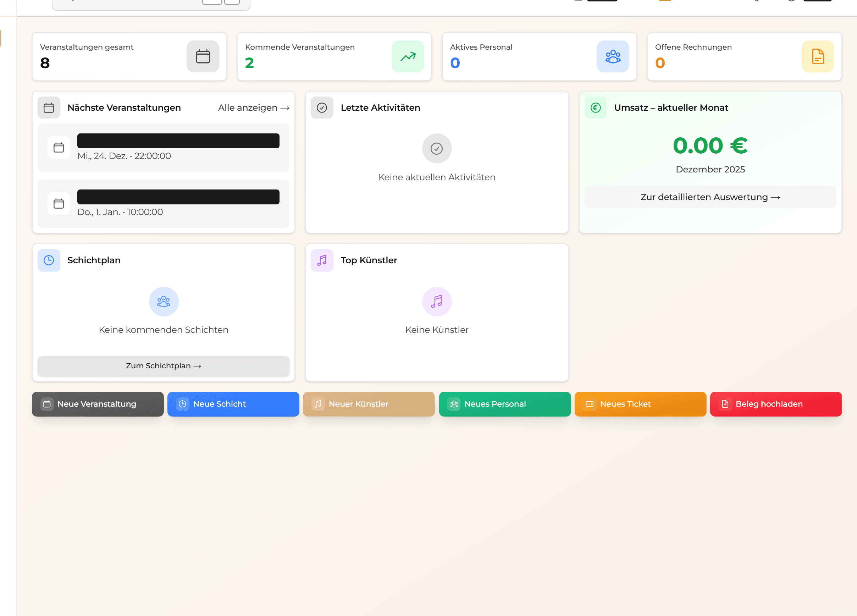857x616 pixels.
Task: Open the event on Do., 1. Jan.
Action: tap(163, 204)
